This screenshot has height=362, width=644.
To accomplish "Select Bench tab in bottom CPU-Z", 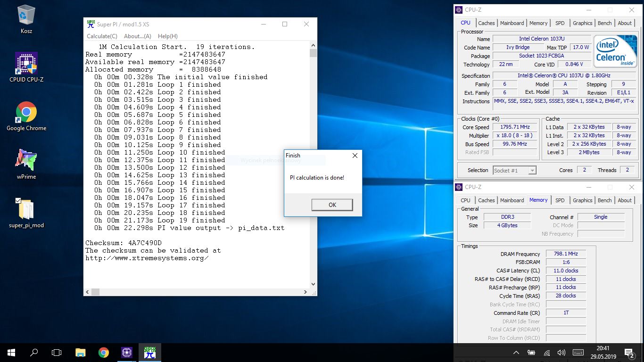I will [604, 200].
